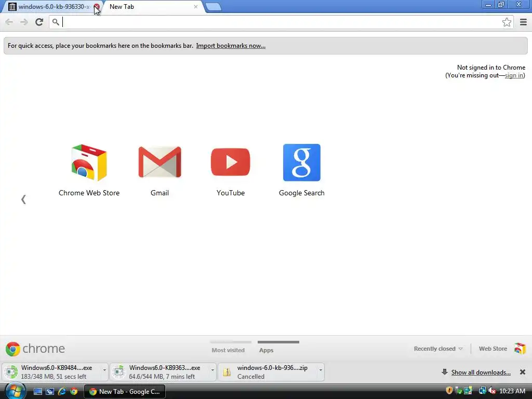The height and width of the screenshot is (399, 532).
Task: Click the 10:23 AM clock
Action: pos(512,391)
